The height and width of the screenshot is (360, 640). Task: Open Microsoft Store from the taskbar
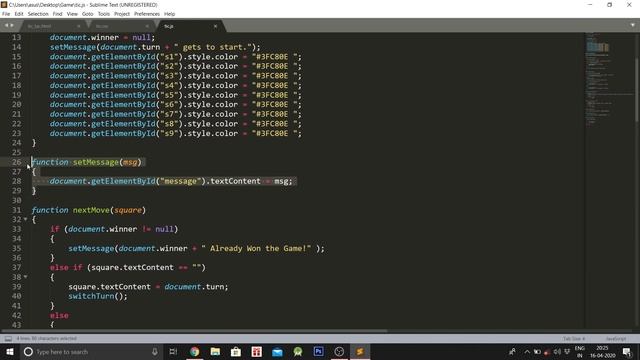(x=236, y=351)
